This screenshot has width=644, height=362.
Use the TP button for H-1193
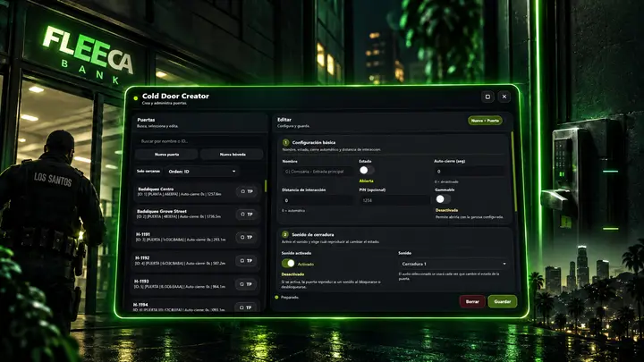tap(246, 284)
